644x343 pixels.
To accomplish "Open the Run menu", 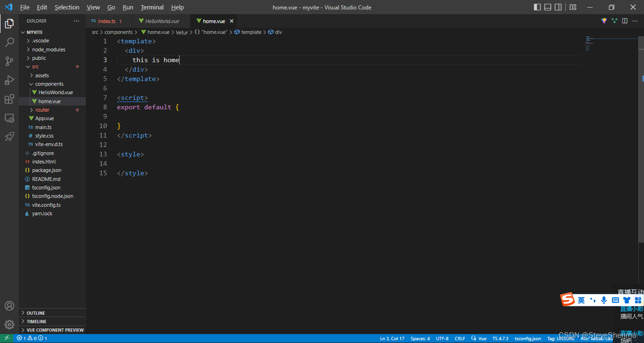I will [128, 7].
